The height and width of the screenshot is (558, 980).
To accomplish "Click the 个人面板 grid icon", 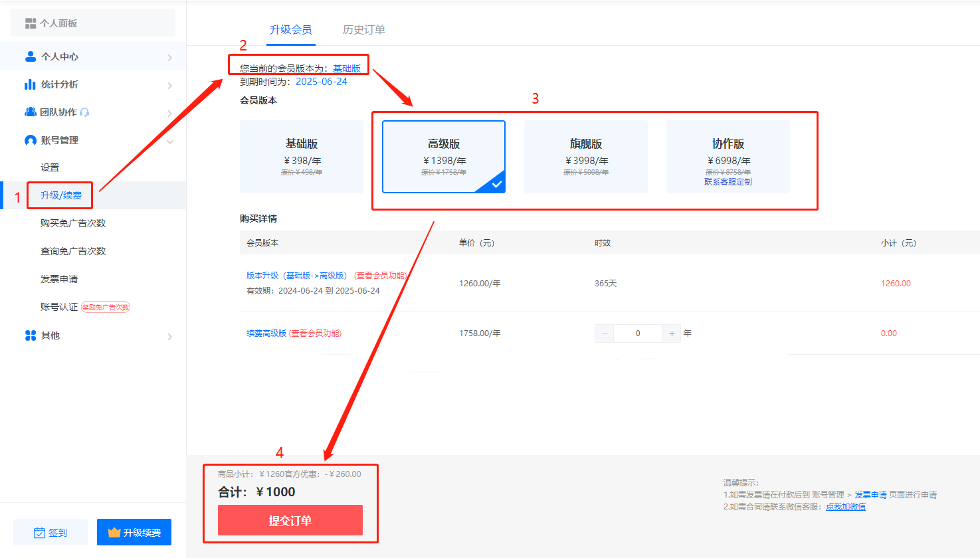I will (31, 23).
